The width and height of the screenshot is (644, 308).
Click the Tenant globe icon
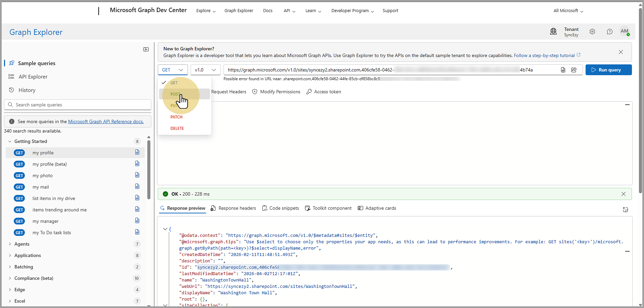coord(553,32)
